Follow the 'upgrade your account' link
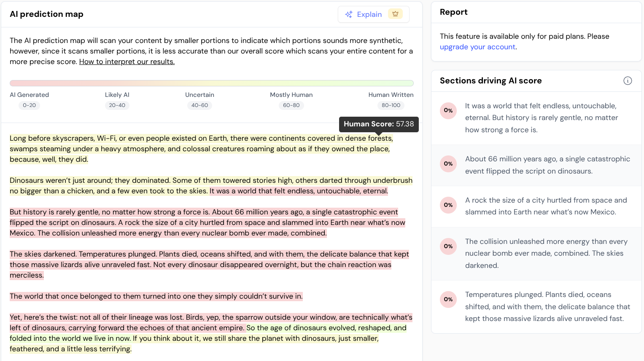The width and height of the screenshot is (644, 361). click(x=477, y=47)
